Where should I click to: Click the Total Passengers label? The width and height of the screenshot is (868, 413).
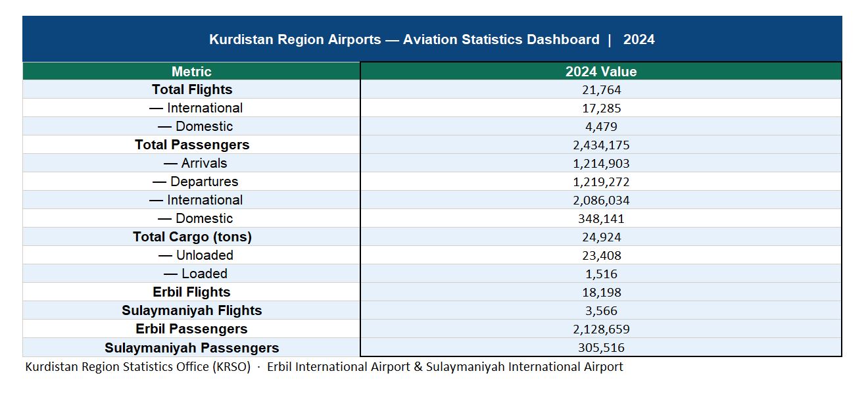pos(191,145)
